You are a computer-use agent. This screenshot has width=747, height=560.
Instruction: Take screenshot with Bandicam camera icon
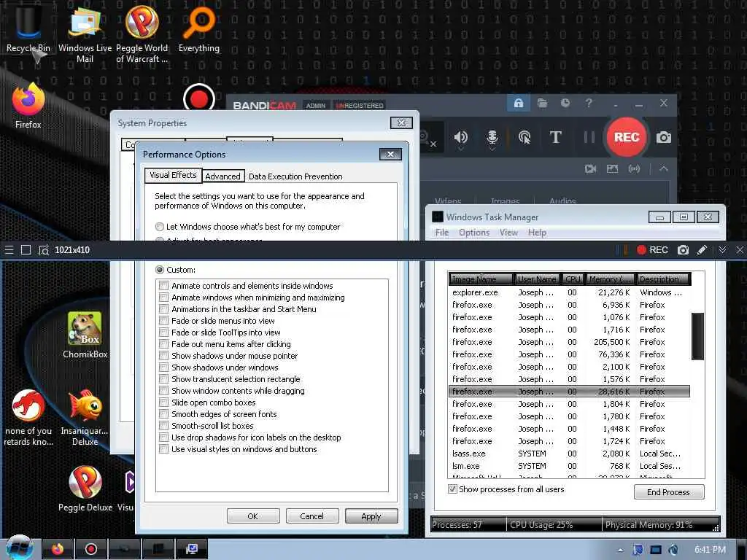664,137
